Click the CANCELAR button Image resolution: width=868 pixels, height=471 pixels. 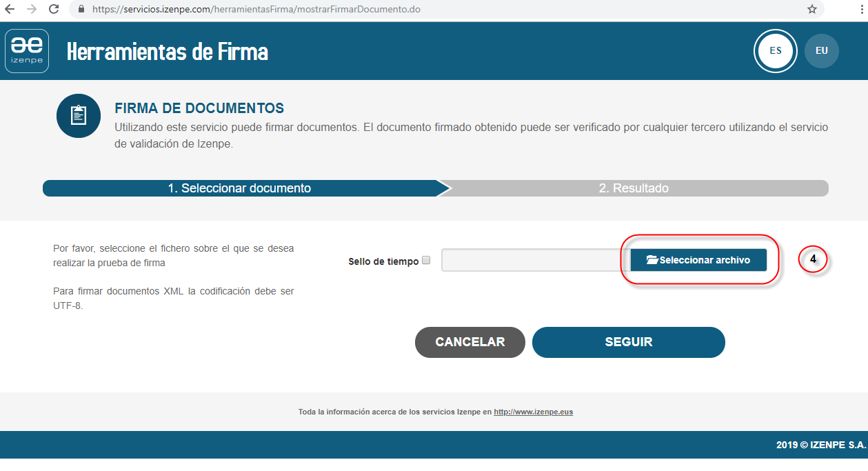[x=470, y=342]
